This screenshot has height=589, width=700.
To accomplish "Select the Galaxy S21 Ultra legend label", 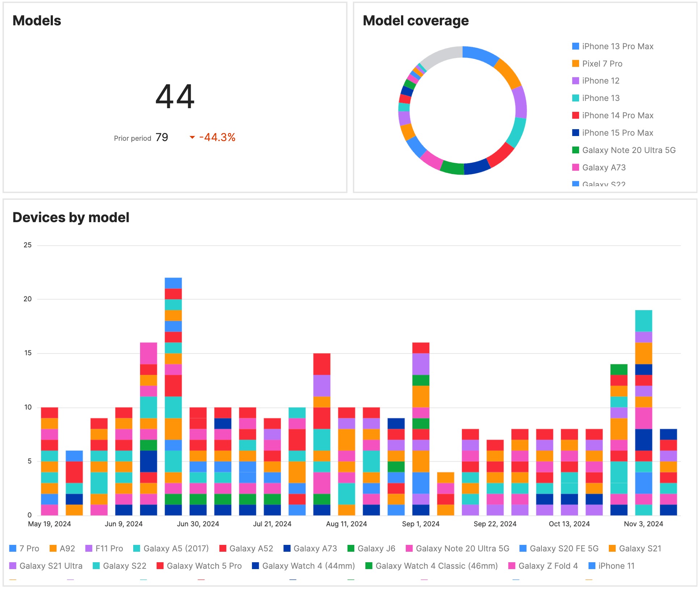I will [x=52, y=565].
